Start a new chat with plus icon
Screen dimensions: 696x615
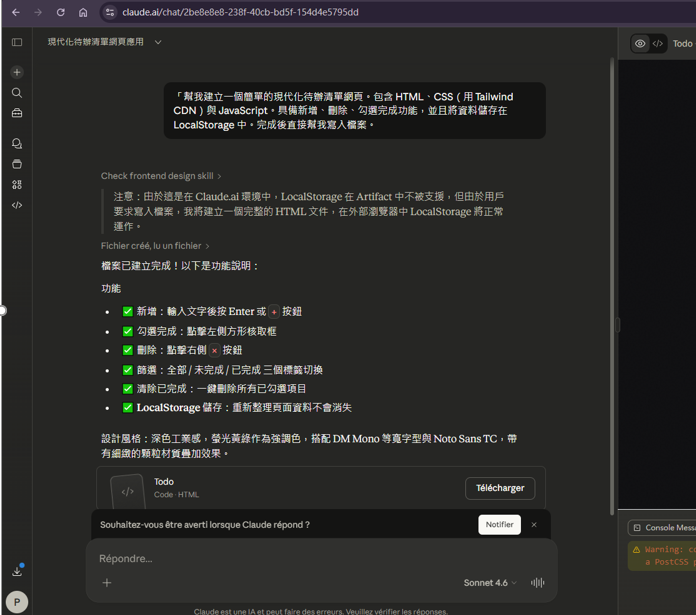(17, 72)
